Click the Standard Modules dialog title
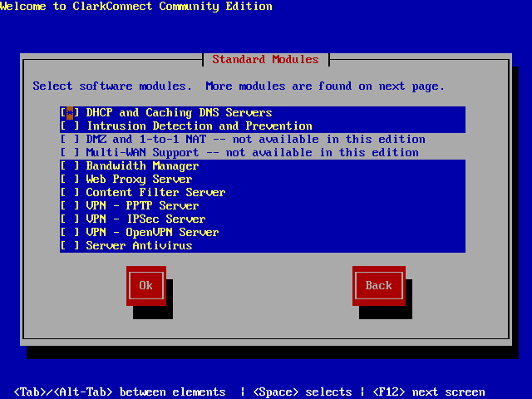The width and height of the screenshot is (532, 399). pos(266,59)
